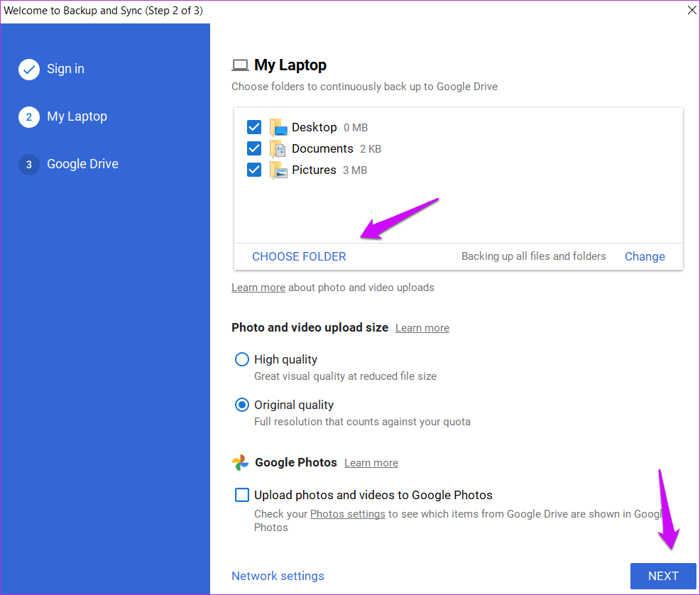Click the Desktop folder icon
700x595 pixels.
[278, 128]
